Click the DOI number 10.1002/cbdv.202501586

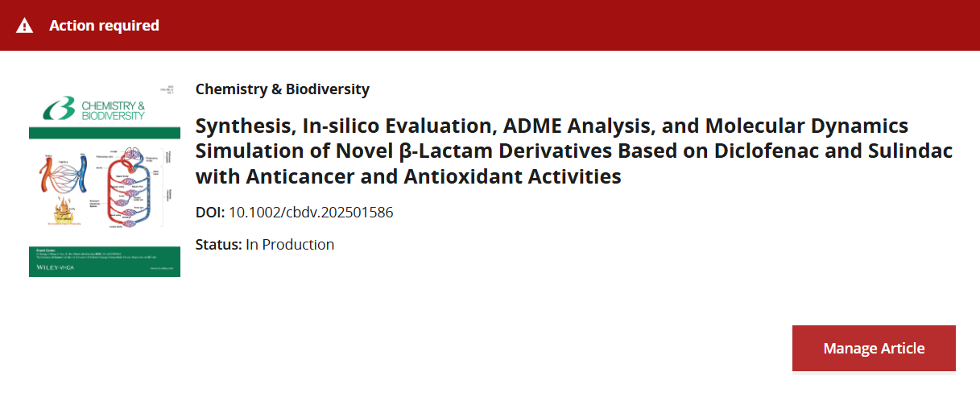[x=311, y=213]
